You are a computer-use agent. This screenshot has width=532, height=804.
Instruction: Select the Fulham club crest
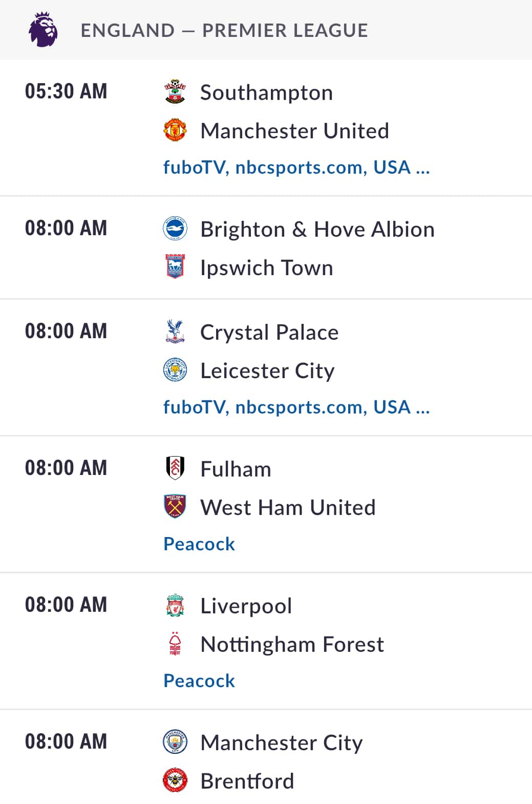(175, 468)
